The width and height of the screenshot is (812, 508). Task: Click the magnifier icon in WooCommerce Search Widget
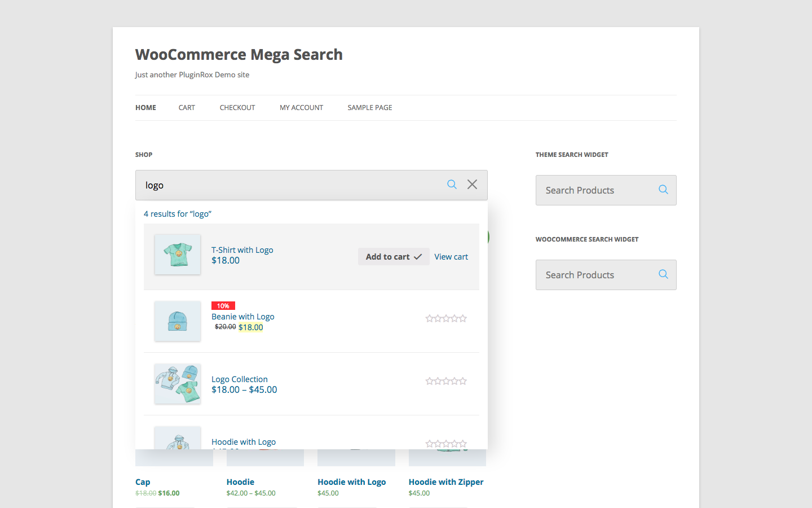[663, 274]
